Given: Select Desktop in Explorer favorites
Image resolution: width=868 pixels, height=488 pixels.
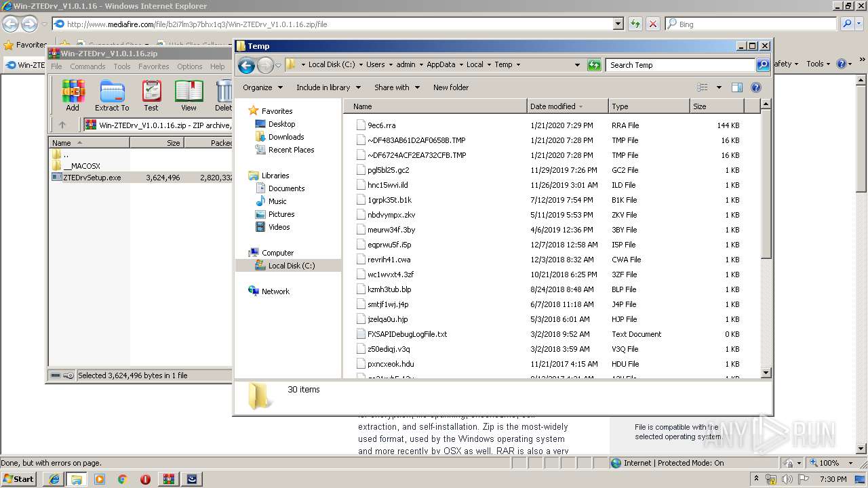Looking at the screenshot, I should [x=281, y=124].
